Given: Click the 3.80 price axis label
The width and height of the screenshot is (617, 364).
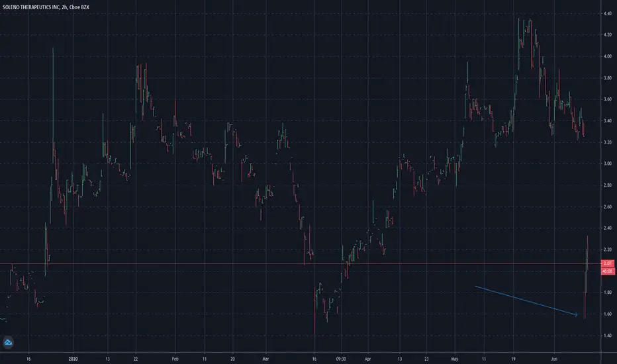Looking at the screenshot, I should pyautogui.click(x=608, y=78).
